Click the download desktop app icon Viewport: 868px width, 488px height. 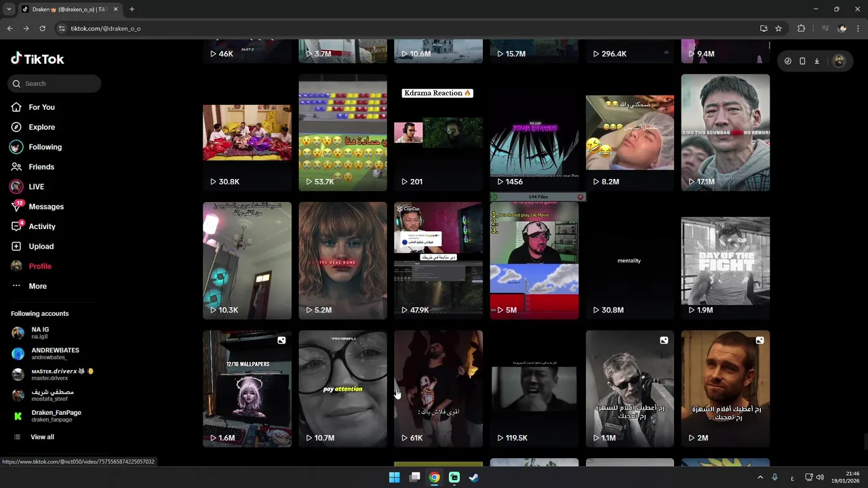[x=816, y=61]
